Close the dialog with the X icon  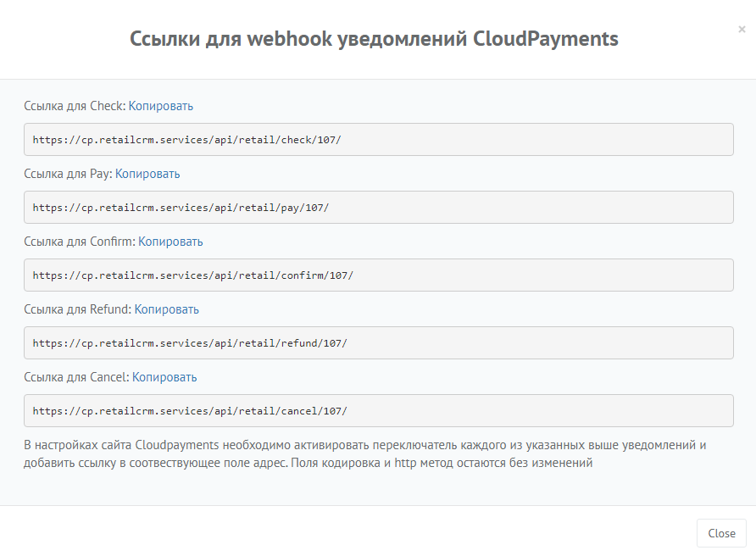pos(742,30)
